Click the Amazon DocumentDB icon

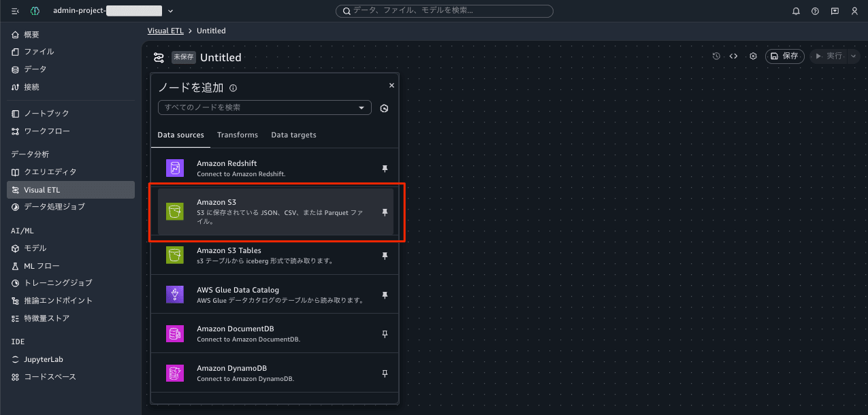click(x=175, y=333)
